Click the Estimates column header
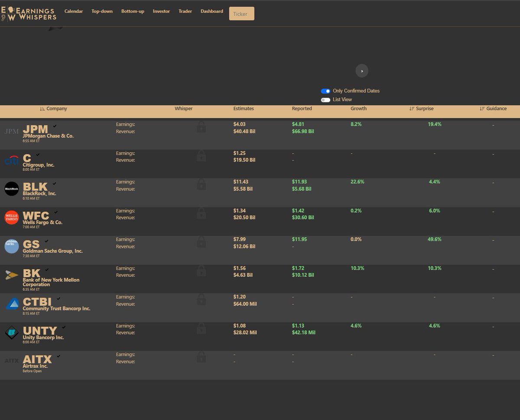Image resolution: width=520 pixels, height=420 pixels. 244,109
